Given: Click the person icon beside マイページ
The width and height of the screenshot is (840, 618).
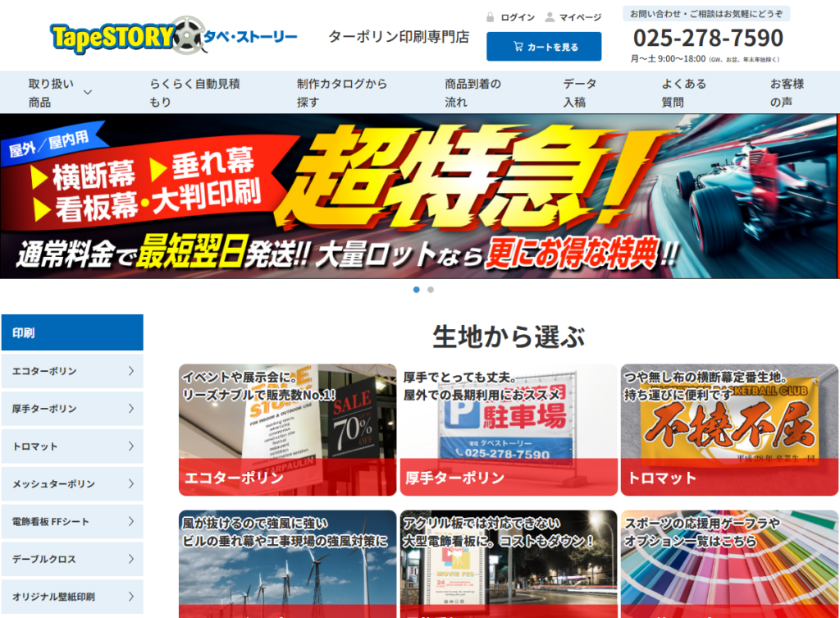Looking at the screenshot, I should click(x=550, y=17).
